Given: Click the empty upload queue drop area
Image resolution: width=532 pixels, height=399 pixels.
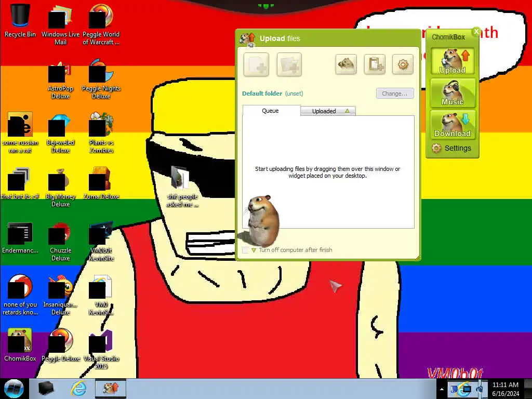Looking at the screenshot, I should (328, 172).
